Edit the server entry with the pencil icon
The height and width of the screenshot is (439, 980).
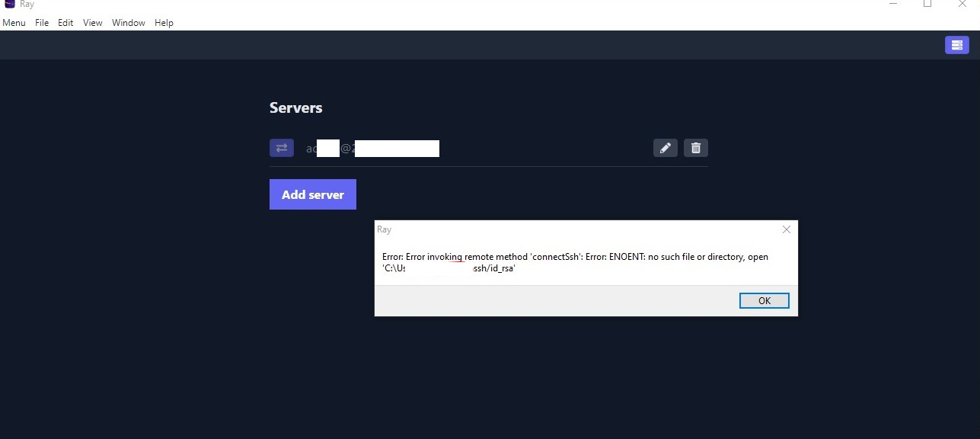pos(665,147)
